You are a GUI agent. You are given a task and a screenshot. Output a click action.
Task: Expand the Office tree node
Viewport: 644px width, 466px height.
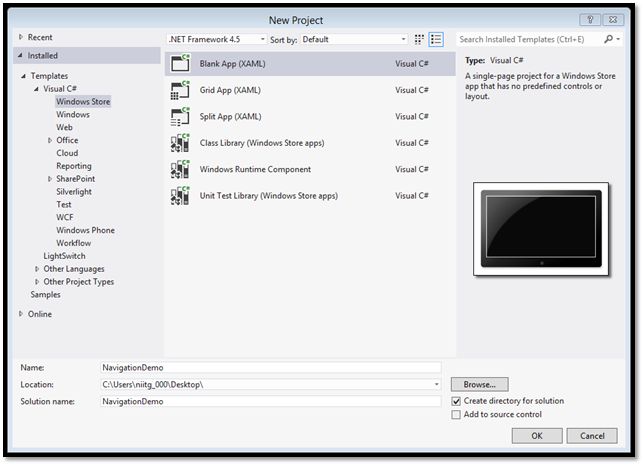pos(49,140)
